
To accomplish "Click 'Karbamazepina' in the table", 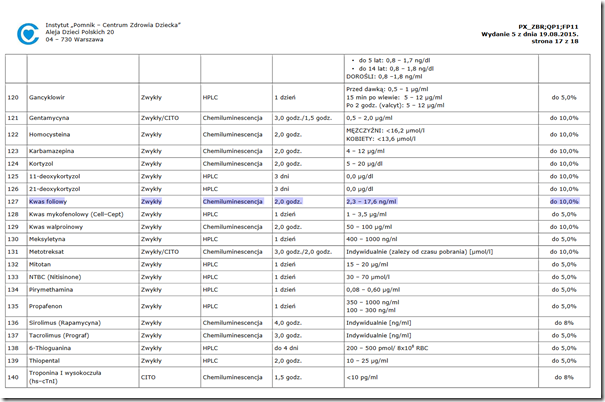I will pyautogui.click(x=51, y=151).
